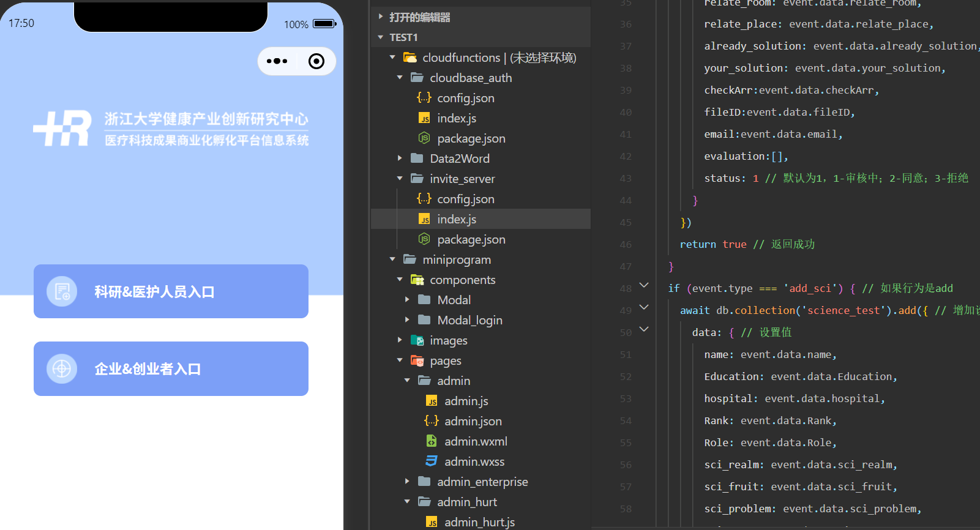Click the braces icon beside admin.json
980x530 pixels.
432,421
